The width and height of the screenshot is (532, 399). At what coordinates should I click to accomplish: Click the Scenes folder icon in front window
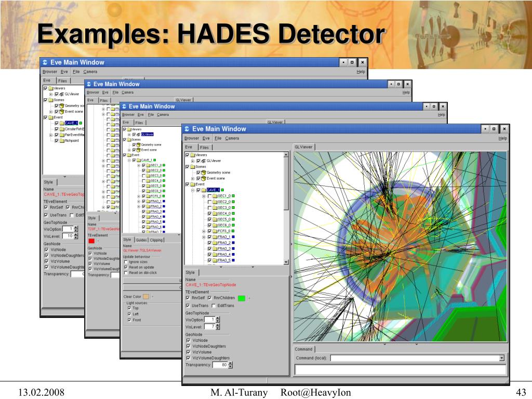click(192, 167)
